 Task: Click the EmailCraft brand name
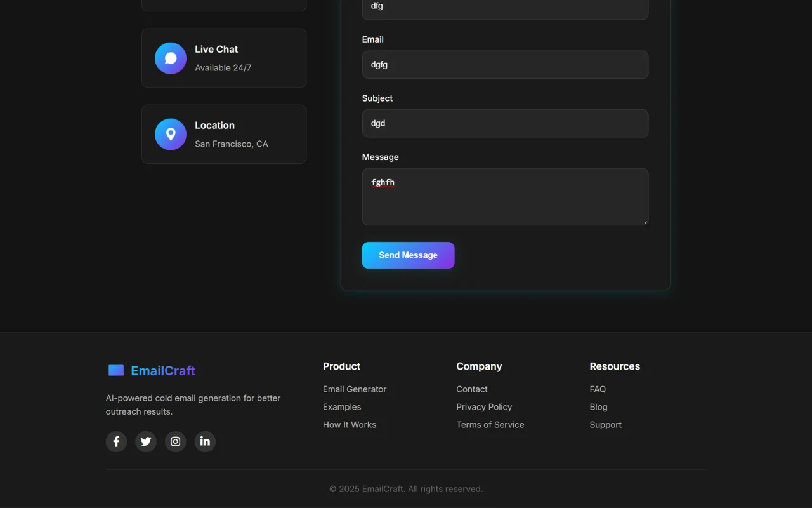point(163,371)
